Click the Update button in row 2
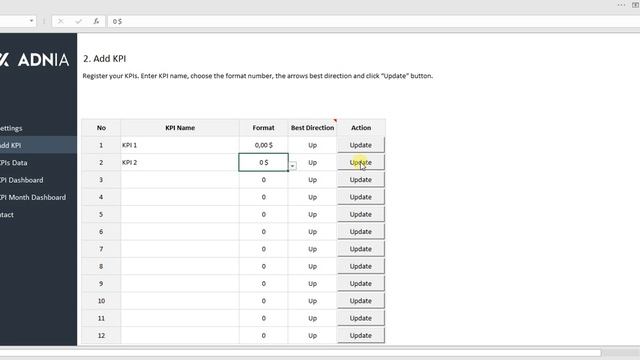This screenshot has width=640, height=360. (x=361, y=162)
